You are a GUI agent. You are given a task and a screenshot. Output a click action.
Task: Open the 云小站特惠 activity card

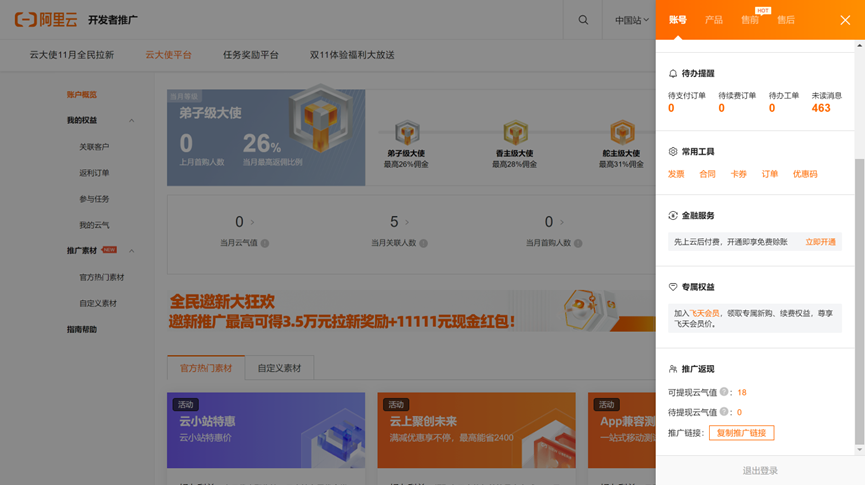coord(266,430)
